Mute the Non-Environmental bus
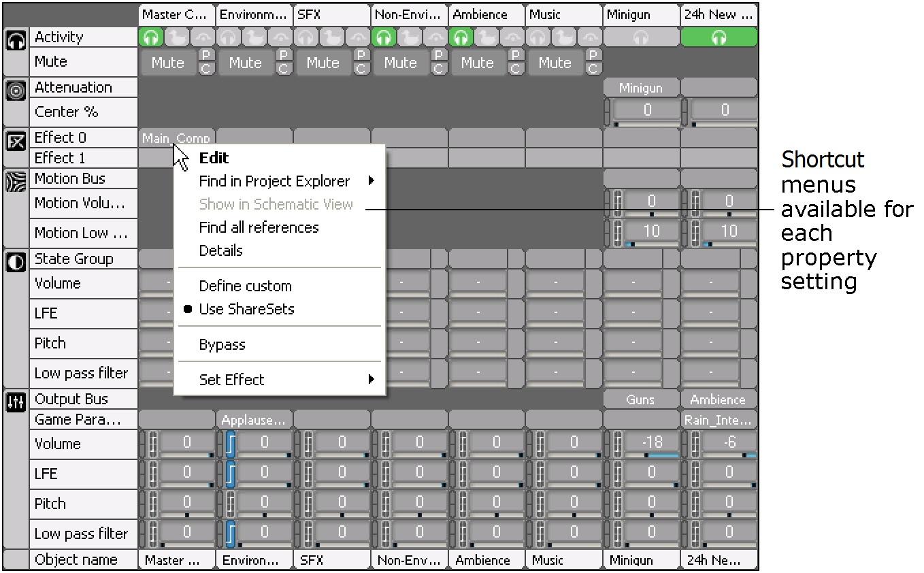 [401, 63]
